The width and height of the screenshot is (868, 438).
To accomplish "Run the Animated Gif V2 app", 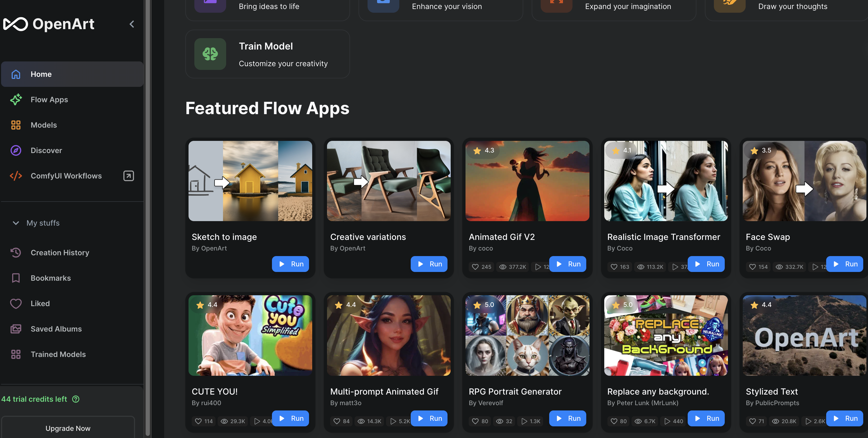I will coord(567,264).
